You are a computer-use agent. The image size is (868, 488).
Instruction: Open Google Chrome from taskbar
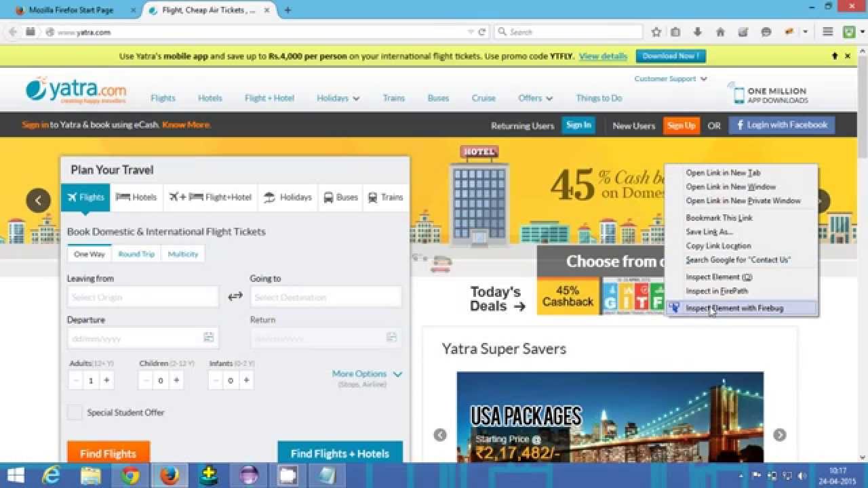[130, 475]
